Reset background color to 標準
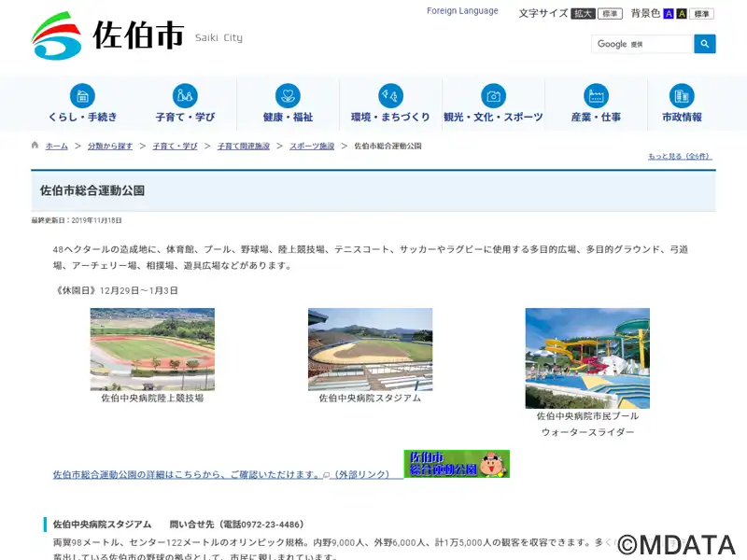Viewport: 747px width, 560px height. (x=702, y=14)
